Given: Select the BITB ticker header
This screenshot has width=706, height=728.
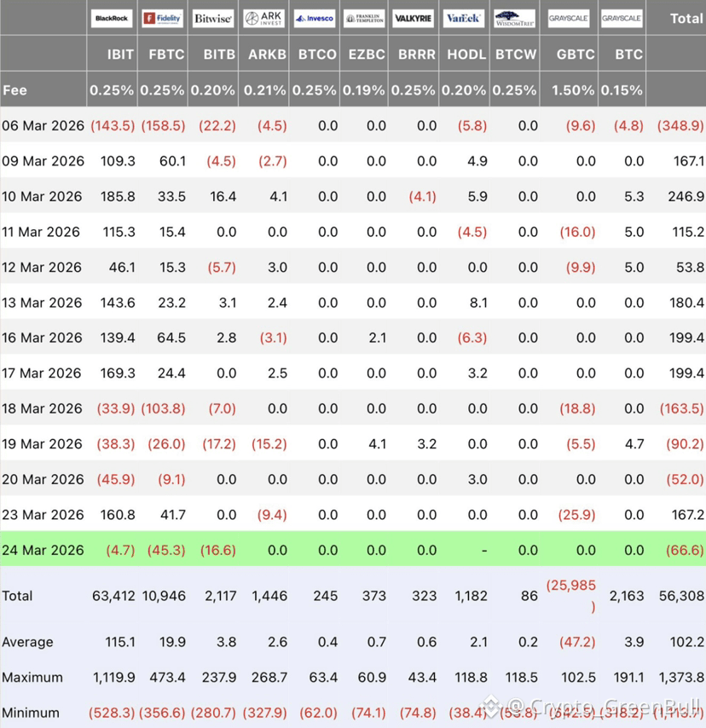Looking at the screenshot, I should [x=219, y=55].
